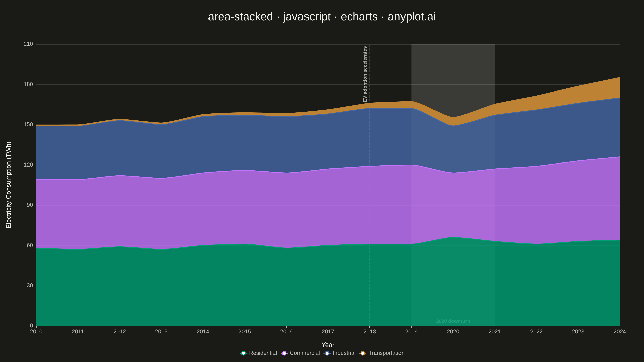
Task: Toggle the Commercial series in the legend
Action: click(x=300, y=353)
